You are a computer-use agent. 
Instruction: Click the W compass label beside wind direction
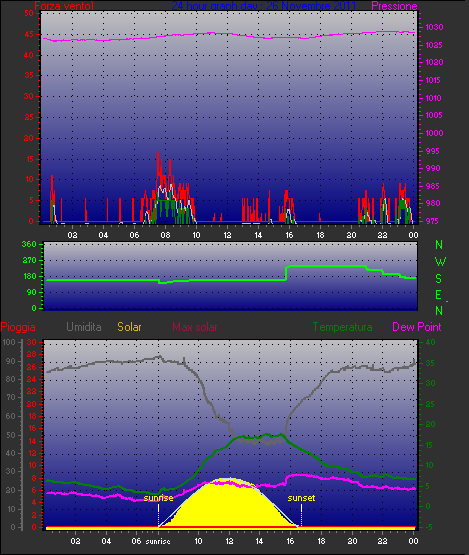pos(440,262)
